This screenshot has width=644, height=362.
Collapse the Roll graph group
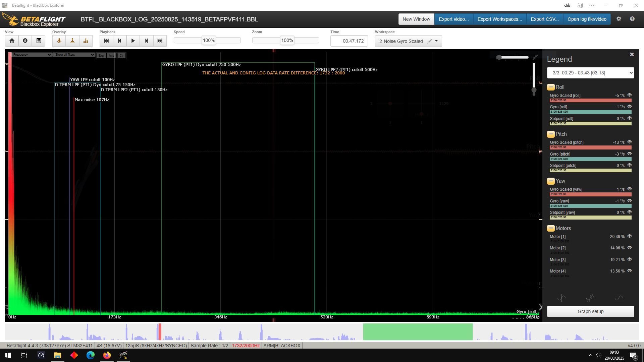pyautogui.click(x=551, y=87)
